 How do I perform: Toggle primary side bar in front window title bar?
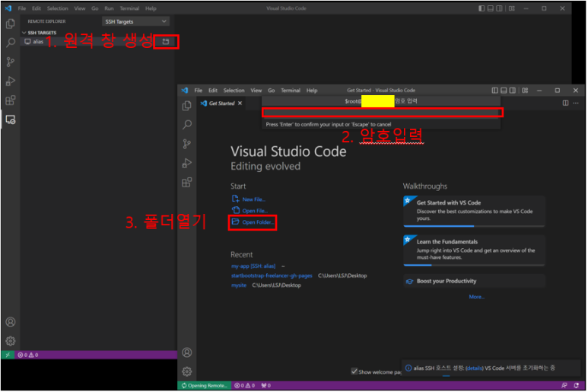(494, 91)
